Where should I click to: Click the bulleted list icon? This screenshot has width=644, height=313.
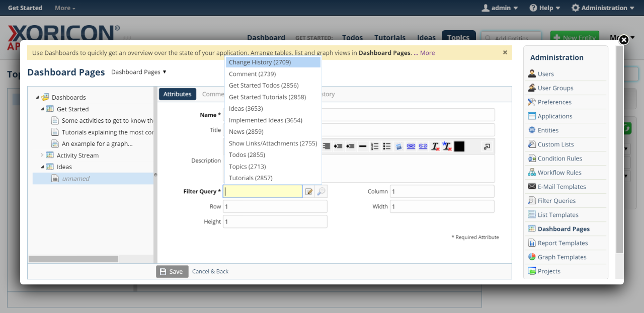[387, 146]
